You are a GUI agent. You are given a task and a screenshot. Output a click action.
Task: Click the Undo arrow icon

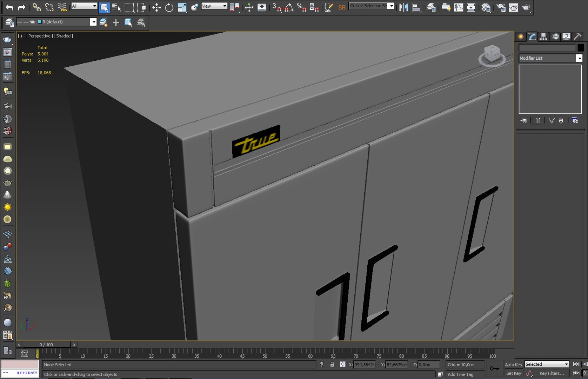point(9,7)
